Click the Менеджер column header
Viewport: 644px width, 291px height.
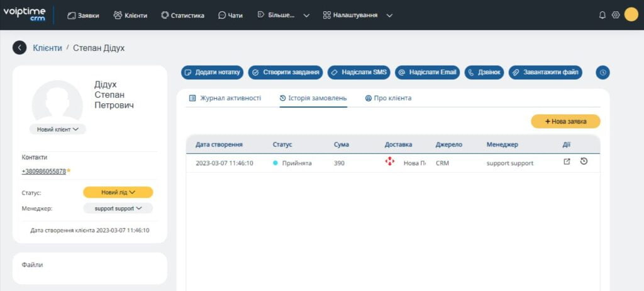point(502,144)
